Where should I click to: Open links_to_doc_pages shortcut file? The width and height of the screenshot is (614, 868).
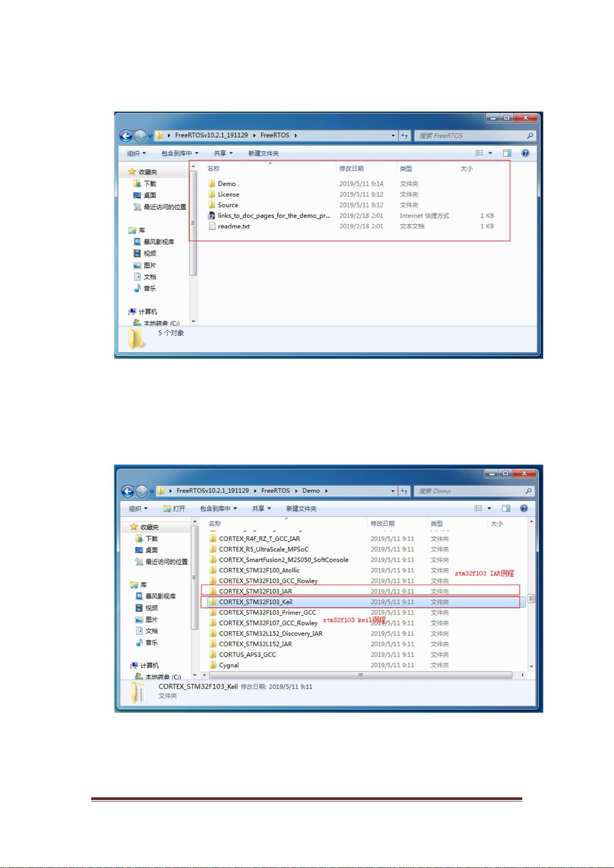point(273,216)
